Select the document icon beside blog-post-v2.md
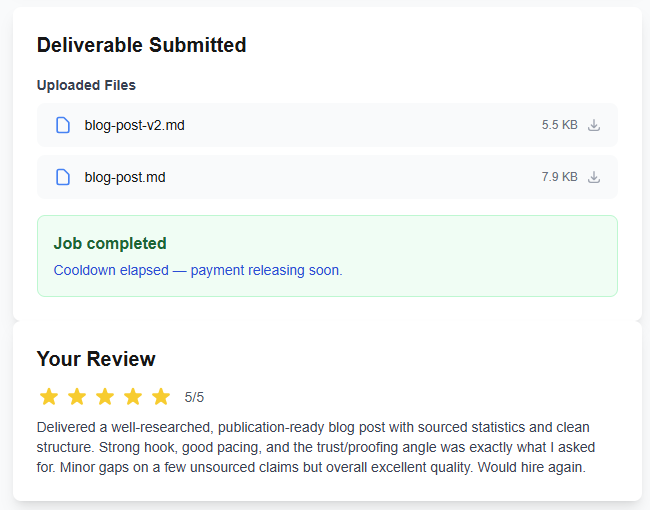The image size is (650, 510). [63, 125]
